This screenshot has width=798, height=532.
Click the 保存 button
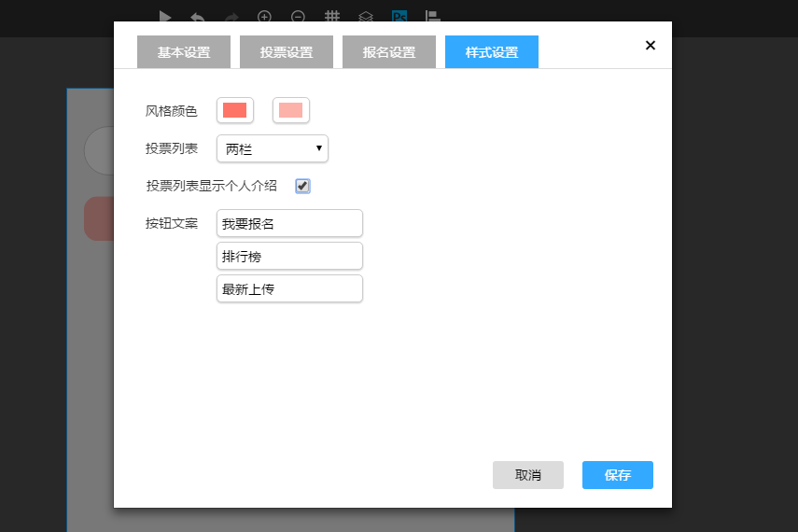[x=617, y=475]
